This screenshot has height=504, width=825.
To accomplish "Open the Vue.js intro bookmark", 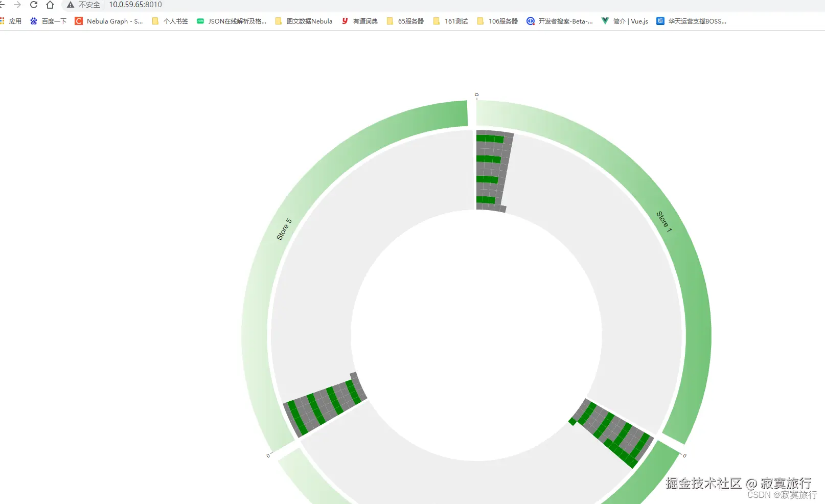I will 625,21.
